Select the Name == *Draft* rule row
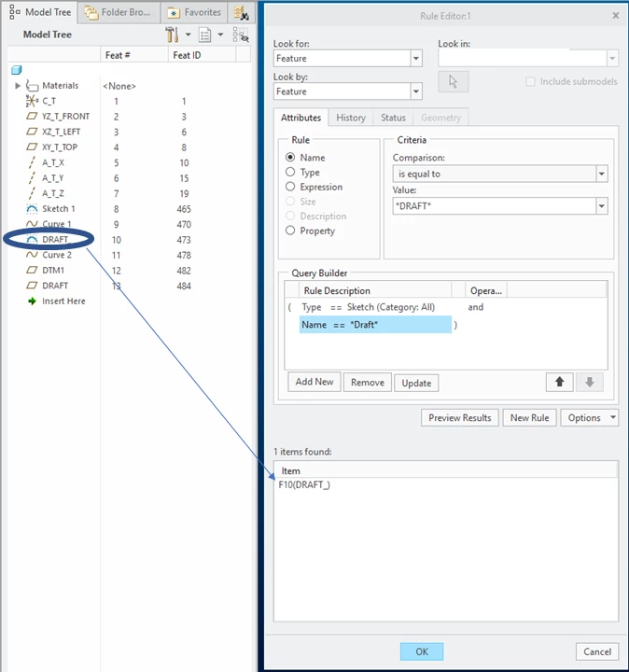The height and width of the screenshot is (672, 629). pos(375,325)
